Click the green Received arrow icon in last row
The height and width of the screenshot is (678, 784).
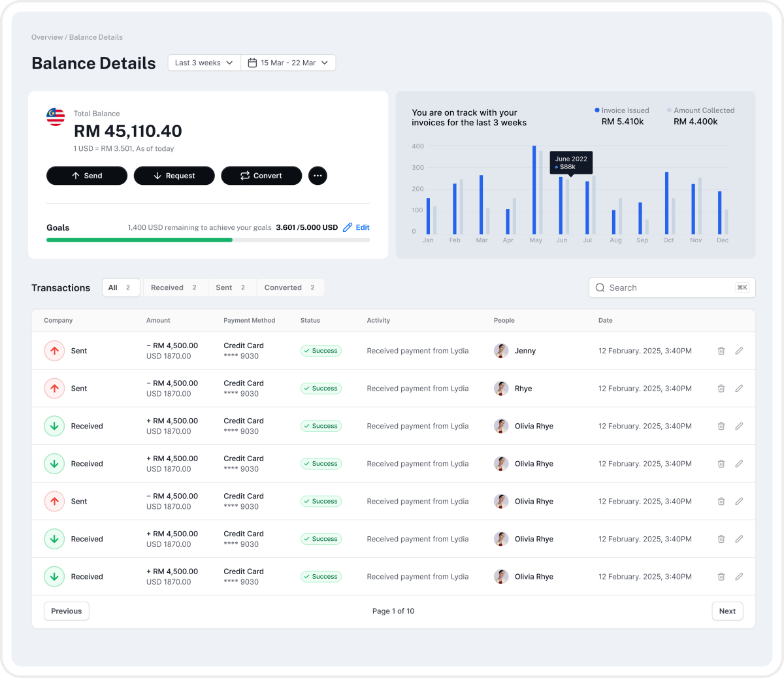tap(54, 577)
